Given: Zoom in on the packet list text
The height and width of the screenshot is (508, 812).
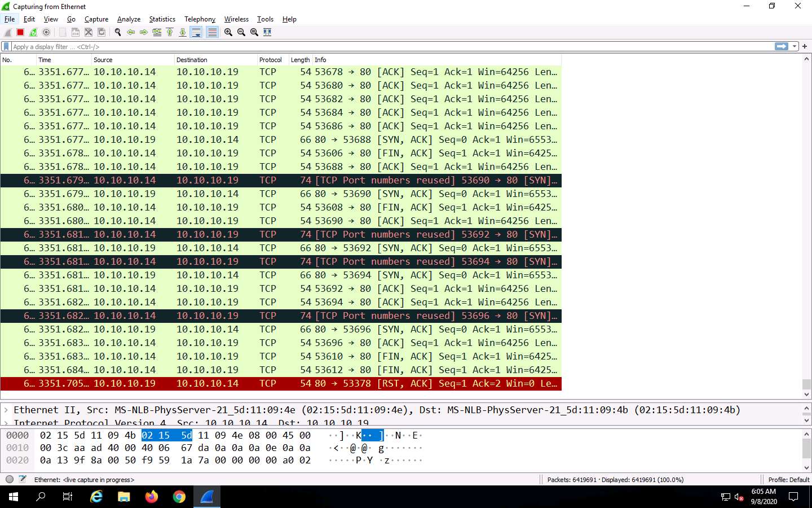Looking at the screenshot, I should pyautogui.click(x=227, y=32).
